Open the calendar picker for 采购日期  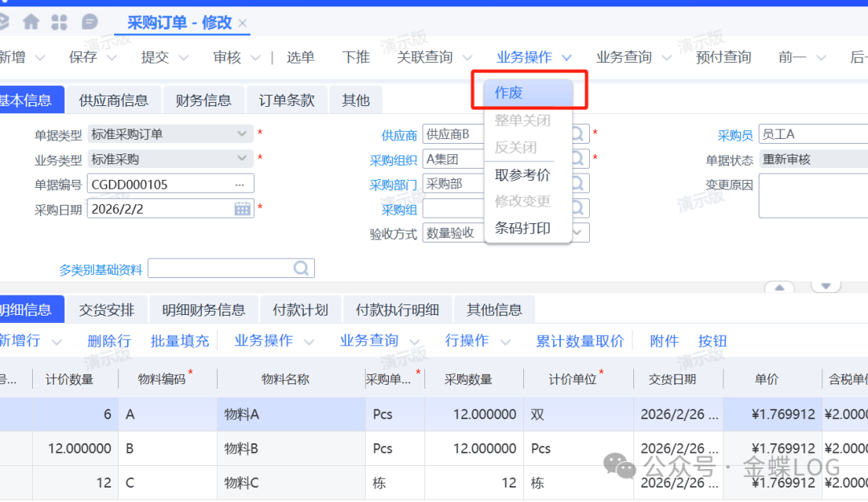[242, 209]
